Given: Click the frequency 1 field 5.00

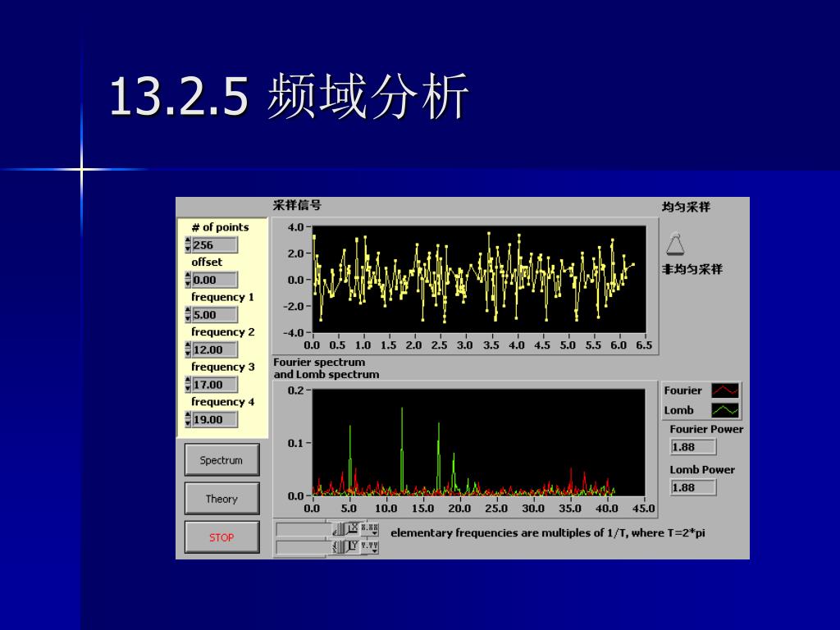Looking at the screenshot, I should coord(214,315).
